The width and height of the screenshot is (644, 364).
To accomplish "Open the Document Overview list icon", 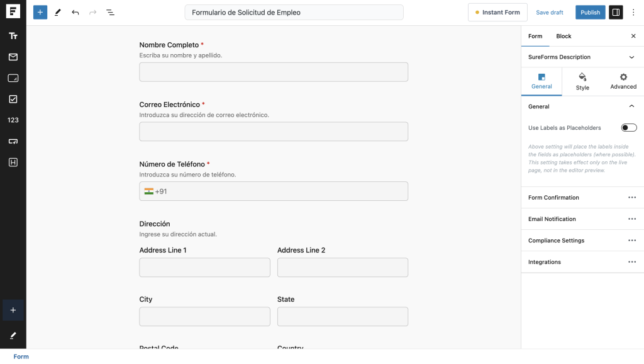I will point(110,13).
